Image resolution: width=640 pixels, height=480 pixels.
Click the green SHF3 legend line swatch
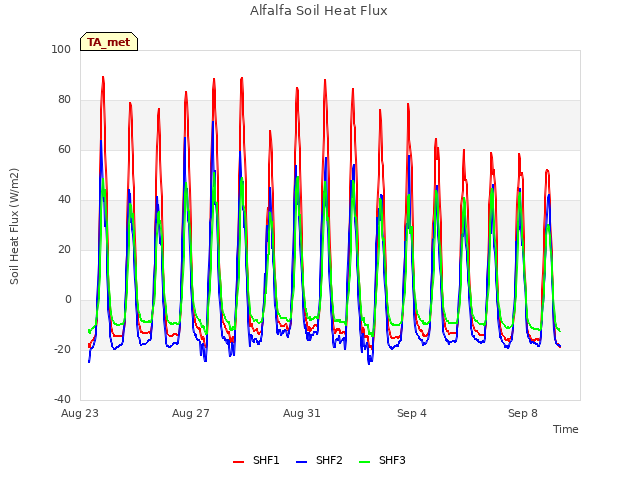pos(364,462)
